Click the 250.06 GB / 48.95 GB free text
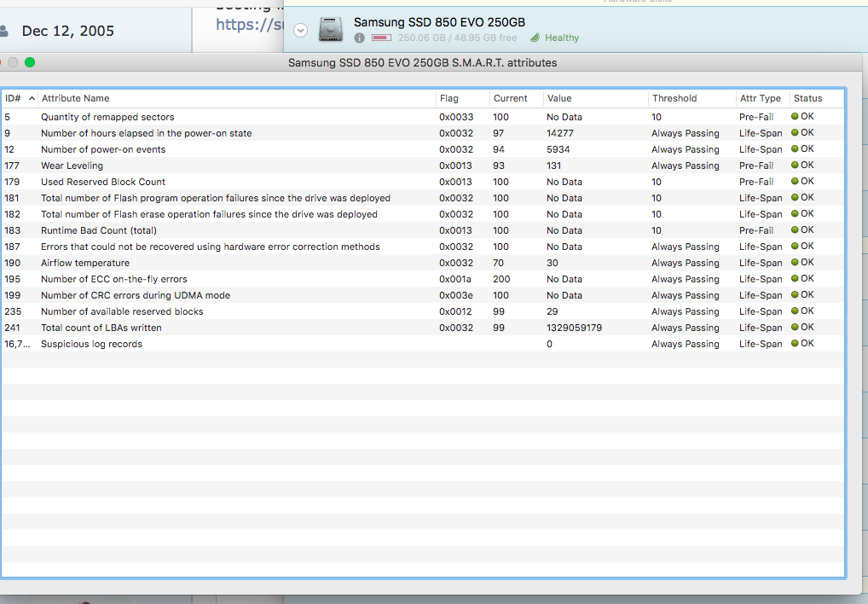Viewport: 868px width, 604px height. click(457, 38)
